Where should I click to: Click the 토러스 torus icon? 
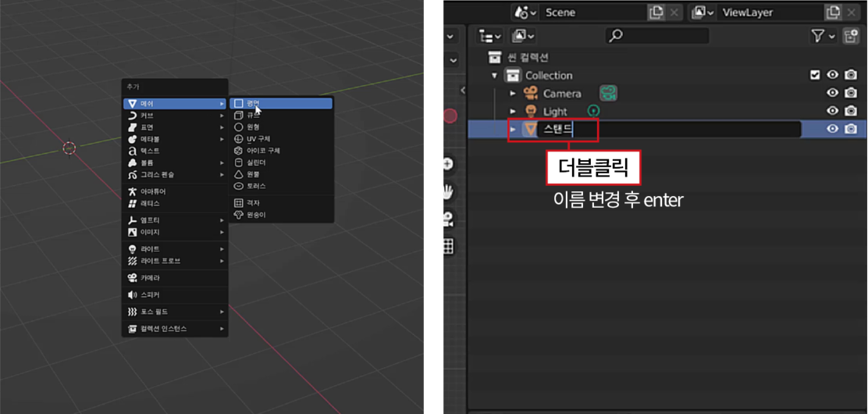point(239,186)
